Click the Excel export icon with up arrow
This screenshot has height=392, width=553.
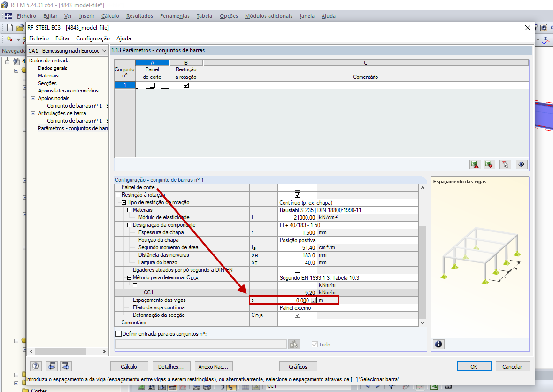475,164
